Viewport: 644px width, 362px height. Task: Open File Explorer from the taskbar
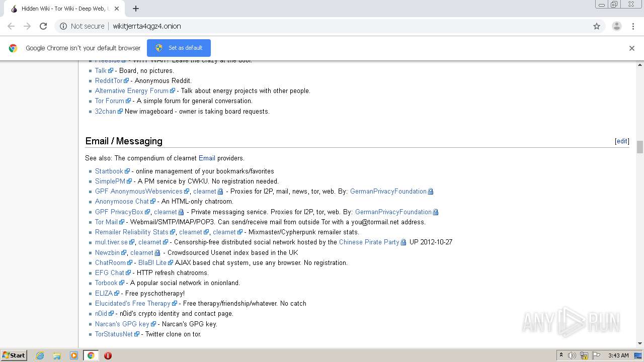tap(57, 355)
